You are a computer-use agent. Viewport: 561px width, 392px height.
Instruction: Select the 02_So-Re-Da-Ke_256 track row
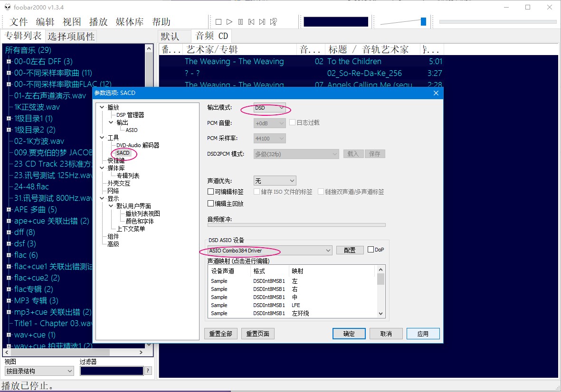pos(301,73)
